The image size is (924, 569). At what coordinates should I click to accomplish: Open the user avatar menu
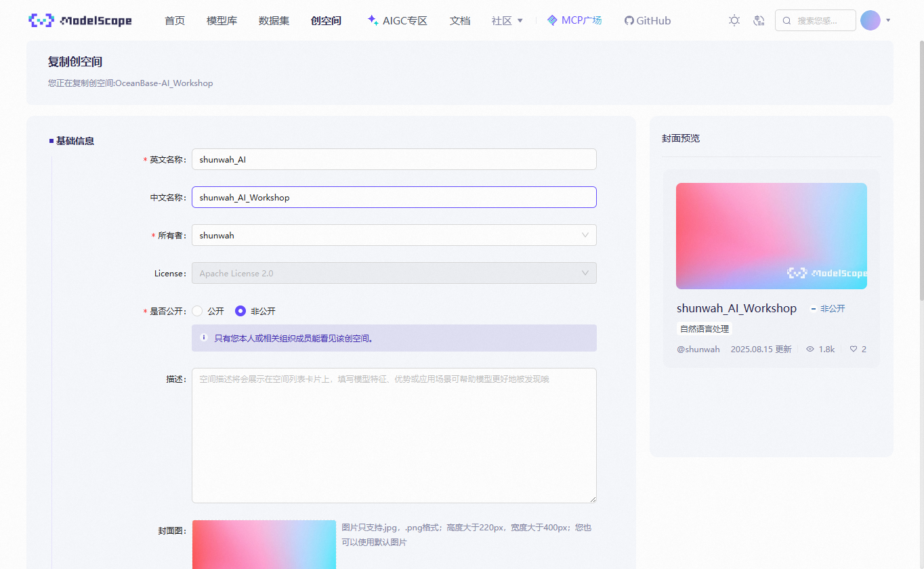click(870, 20)
